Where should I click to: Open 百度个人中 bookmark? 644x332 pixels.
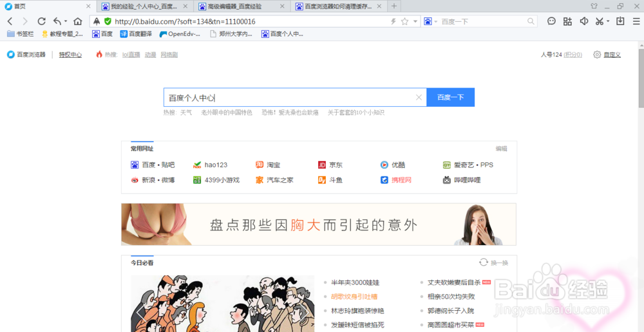(x=282, y=34)
